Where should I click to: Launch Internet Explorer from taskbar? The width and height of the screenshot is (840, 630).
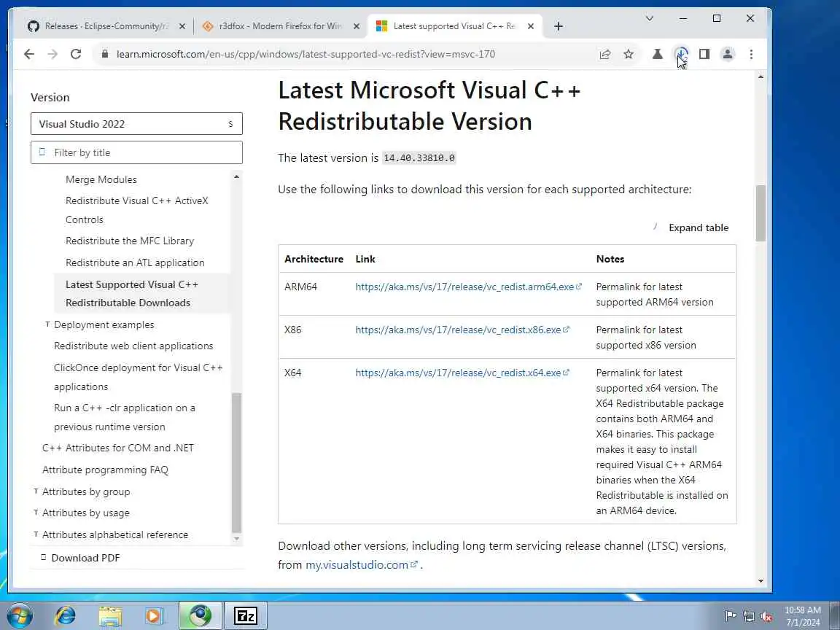pos(65,616)
